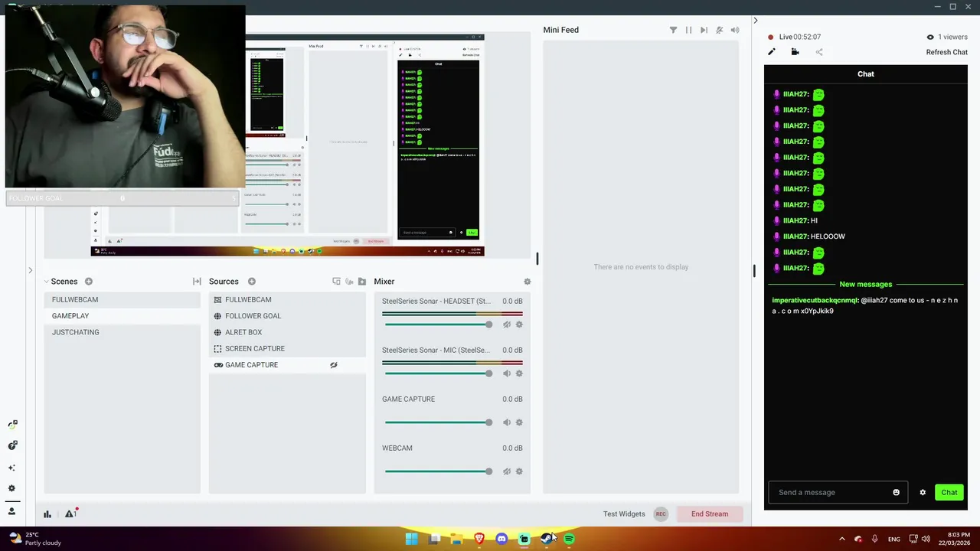Open the stream performance stats icon
The width and height of the screenshot is (980, 551).
[x=47, y=514]
